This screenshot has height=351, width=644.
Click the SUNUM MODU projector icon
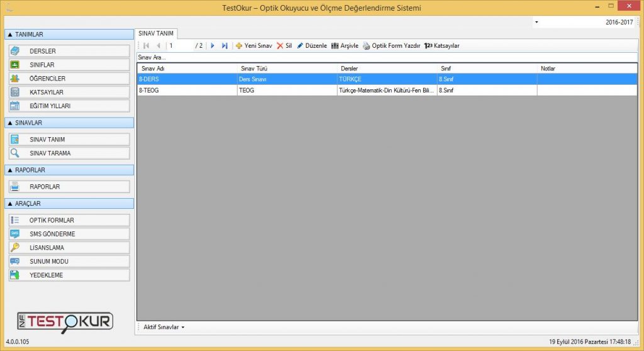[x=15, y=261]
